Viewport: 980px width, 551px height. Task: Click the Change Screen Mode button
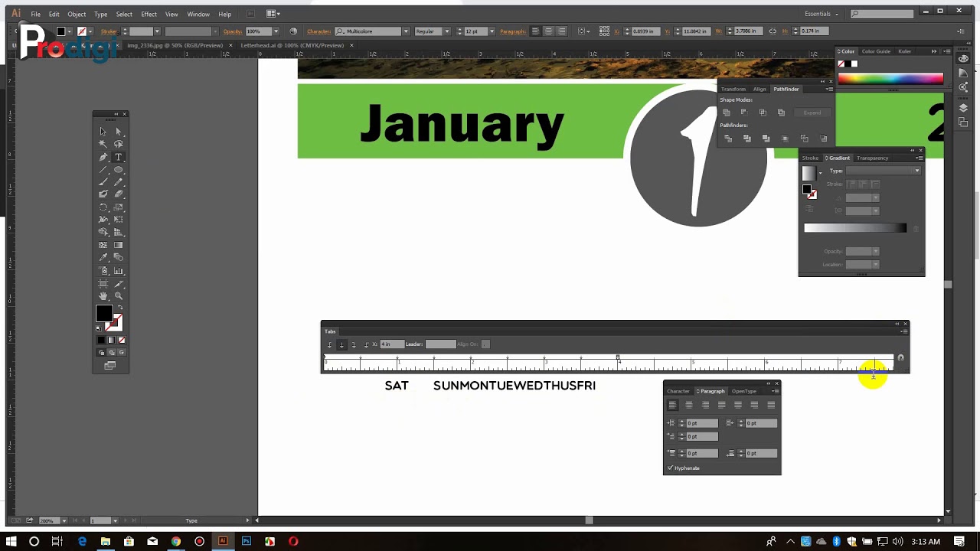[110, 366]
